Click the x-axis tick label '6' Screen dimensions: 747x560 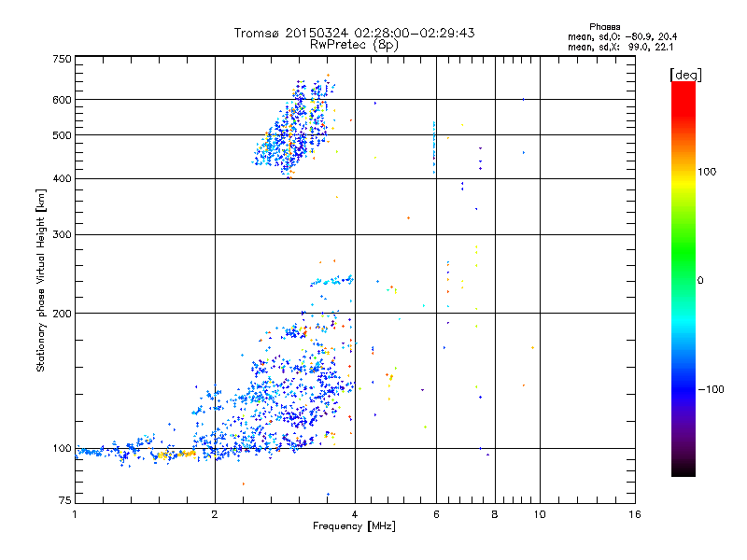point(436,514)
